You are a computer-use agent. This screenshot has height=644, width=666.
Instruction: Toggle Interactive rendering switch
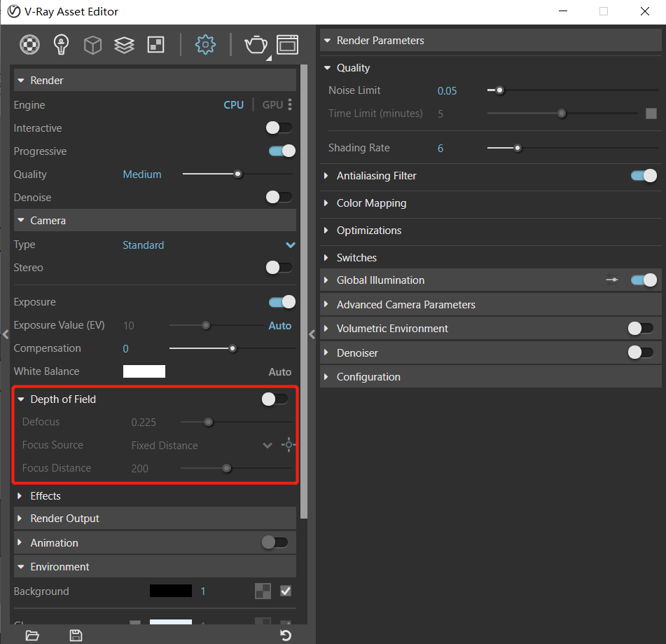pos(279,128)
